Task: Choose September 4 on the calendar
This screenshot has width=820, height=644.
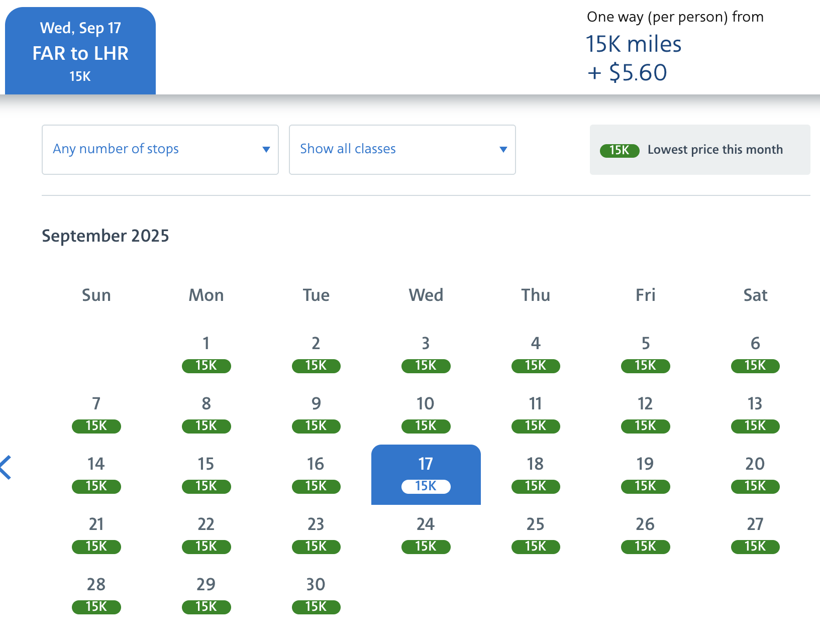Action: [x=536, y=354]
